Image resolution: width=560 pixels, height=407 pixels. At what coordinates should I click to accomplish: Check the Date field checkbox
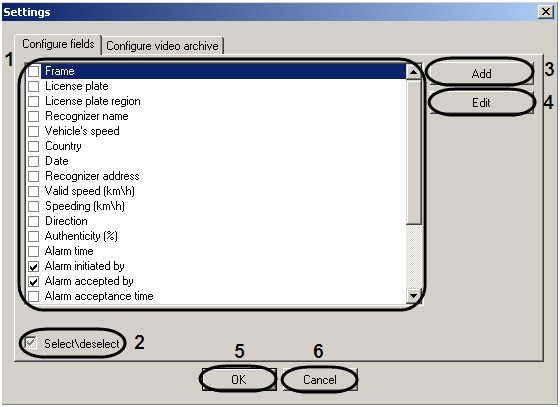coord(34,161)
